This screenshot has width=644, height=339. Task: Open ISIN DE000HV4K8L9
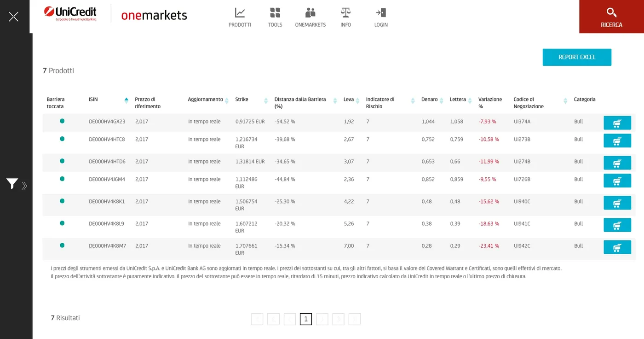[107, 223]
